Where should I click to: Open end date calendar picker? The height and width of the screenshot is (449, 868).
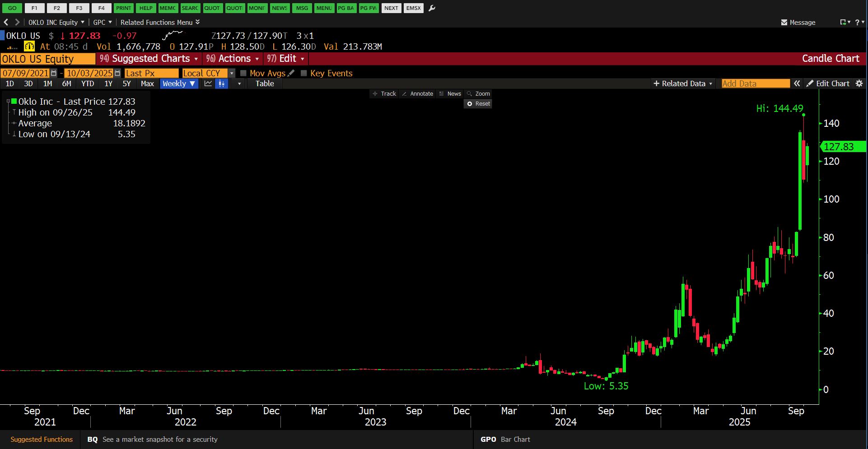[117, 73]
